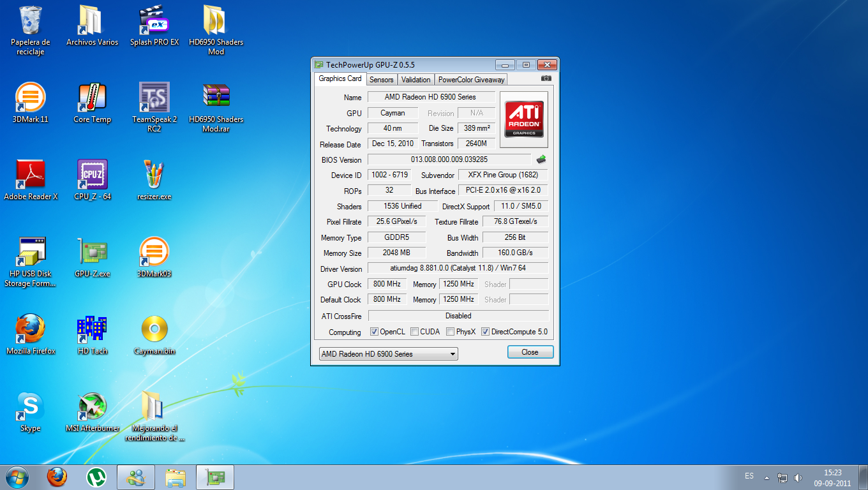Viewport: 868px width, 490px height.
Task: Click the Memory Type value "GDDR5"
Action: click(396, 237)
